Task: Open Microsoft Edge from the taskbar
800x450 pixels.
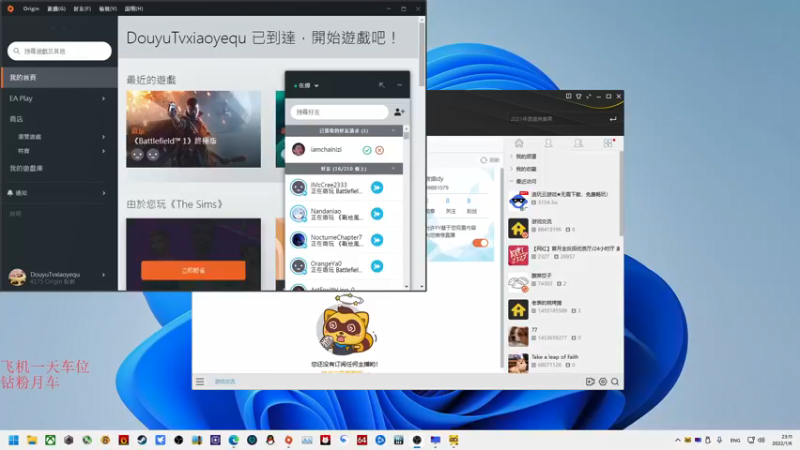Action: 234,440
